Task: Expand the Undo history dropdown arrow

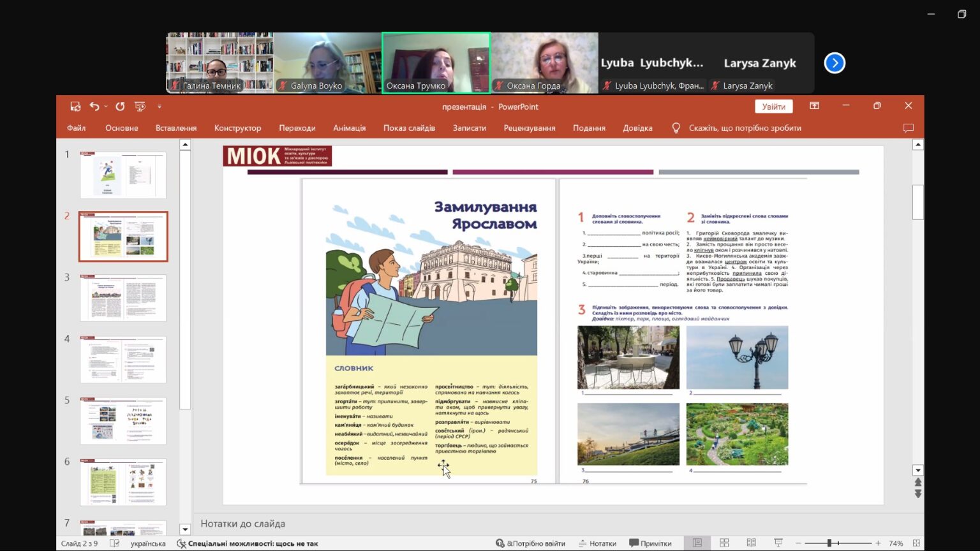Action: (106, 107)
